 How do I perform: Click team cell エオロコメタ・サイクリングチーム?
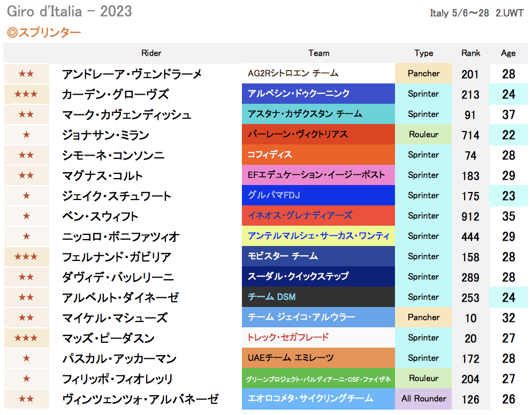(x=318, y=399)
